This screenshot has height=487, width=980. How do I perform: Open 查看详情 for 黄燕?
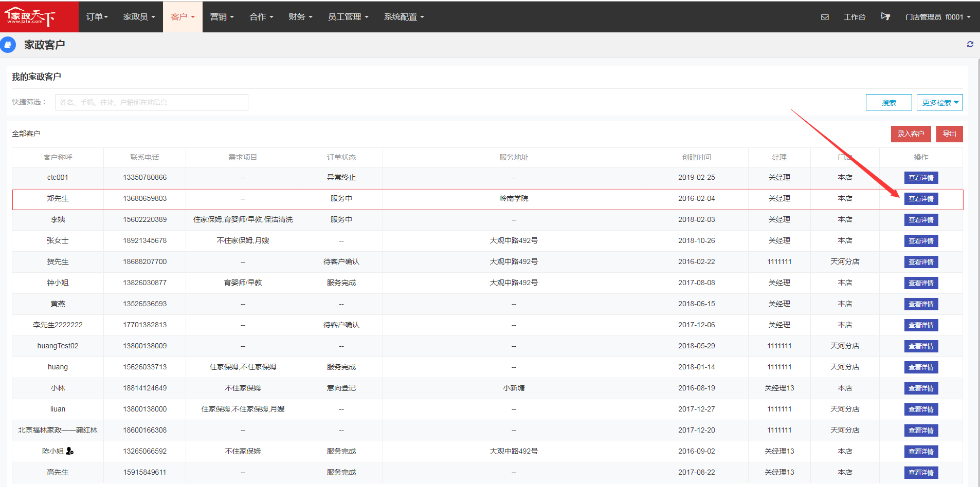coord(921,304)
